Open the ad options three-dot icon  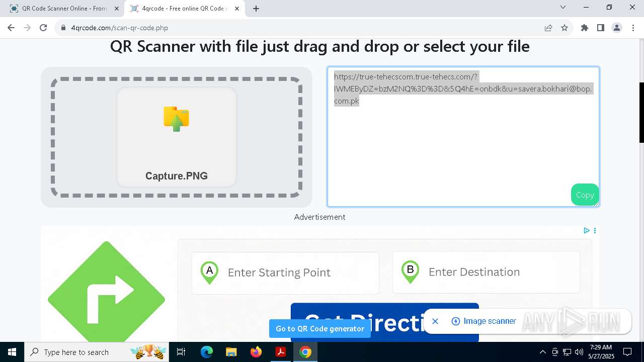point(595,230)
